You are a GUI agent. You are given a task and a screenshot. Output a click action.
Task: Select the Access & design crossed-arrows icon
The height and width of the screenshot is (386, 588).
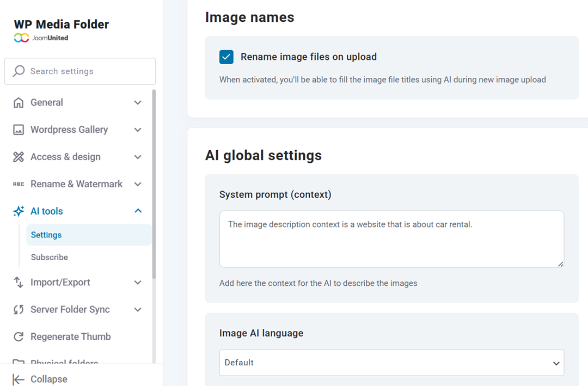[x=18, y=157]
